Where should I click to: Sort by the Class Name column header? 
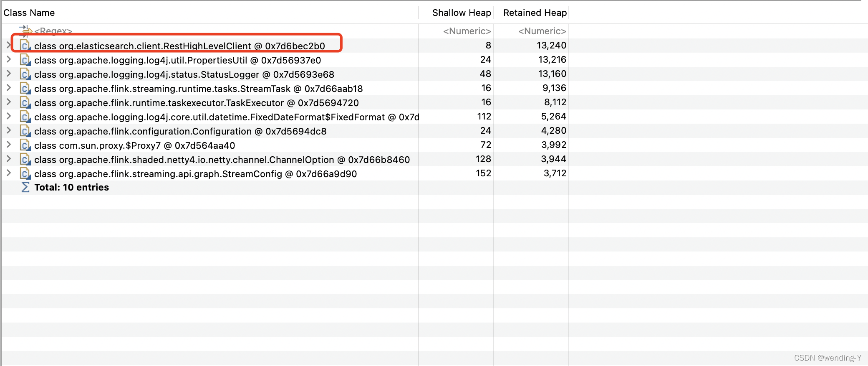(x=29, y=13)
